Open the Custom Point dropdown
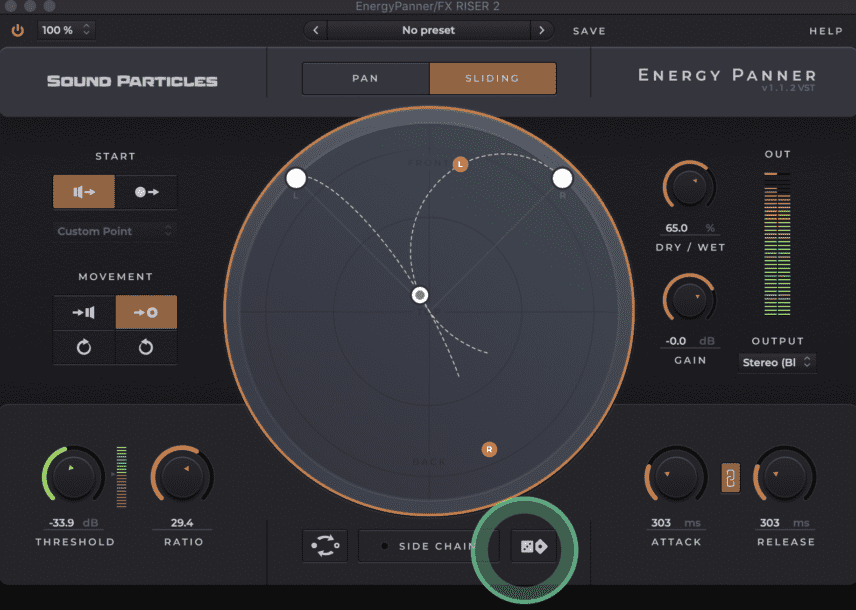 click(x=115, y=232)
